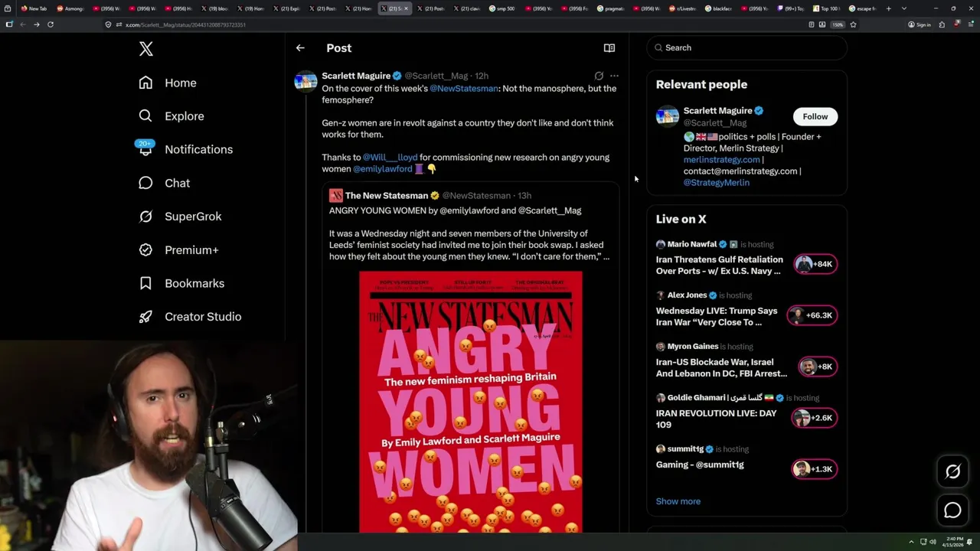Click the taskbar clock showing 2:40 PM
Image resolution: width=980 pixels, height=551 pixels.
(x=955, y=542)
